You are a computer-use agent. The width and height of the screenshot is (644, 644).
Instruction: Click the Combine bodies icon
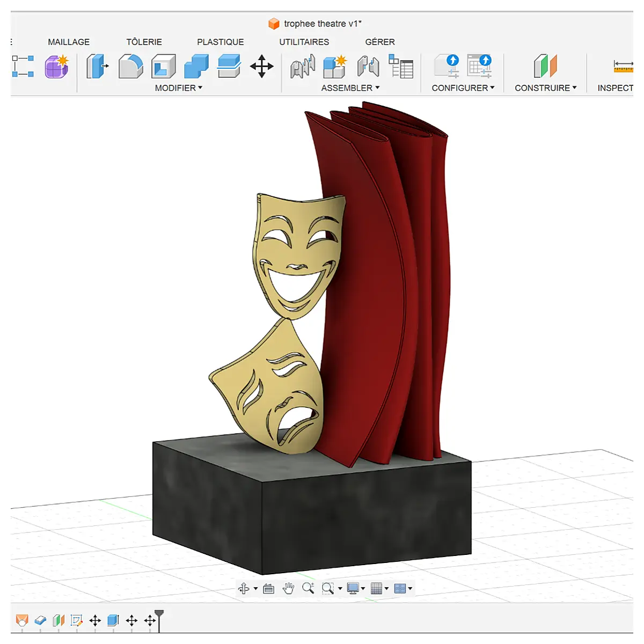click(196, 67)
